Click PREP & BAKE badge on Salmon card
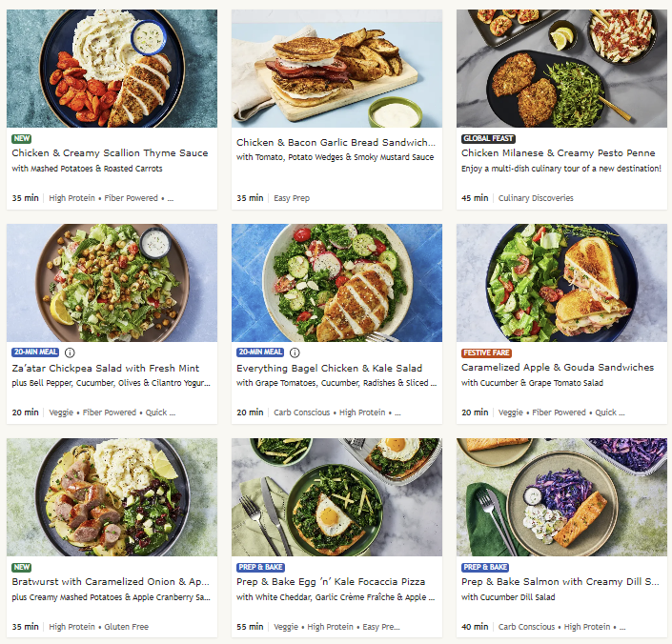This screenshot has width=672, height=644. tap(485, 567)
